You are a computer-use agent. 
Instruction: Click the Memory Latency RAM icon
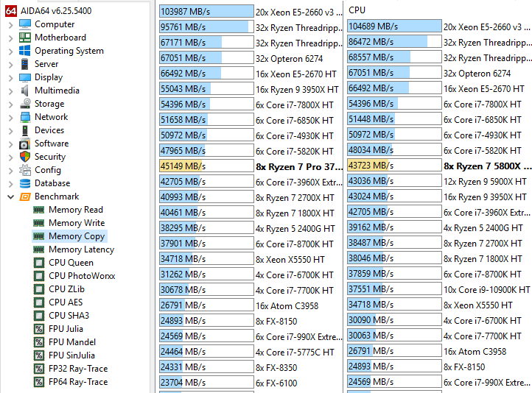38,249
